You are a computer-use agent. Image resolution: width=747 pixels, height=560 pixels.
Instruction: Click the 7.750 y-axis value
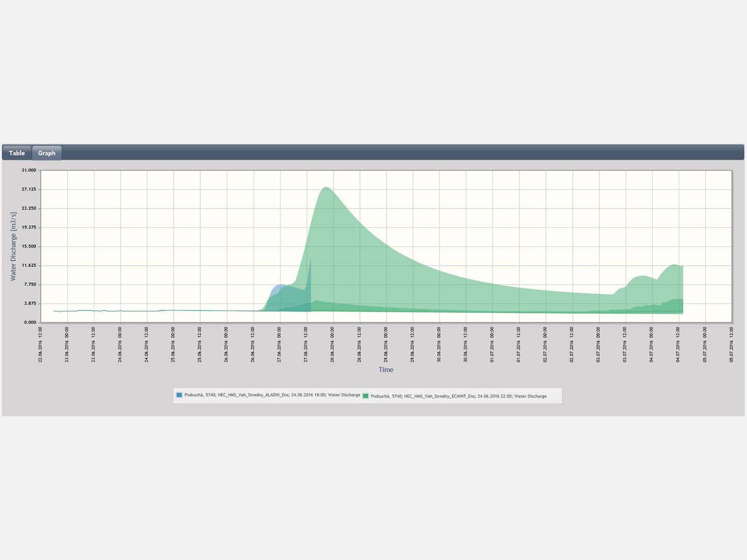(30, 285)
